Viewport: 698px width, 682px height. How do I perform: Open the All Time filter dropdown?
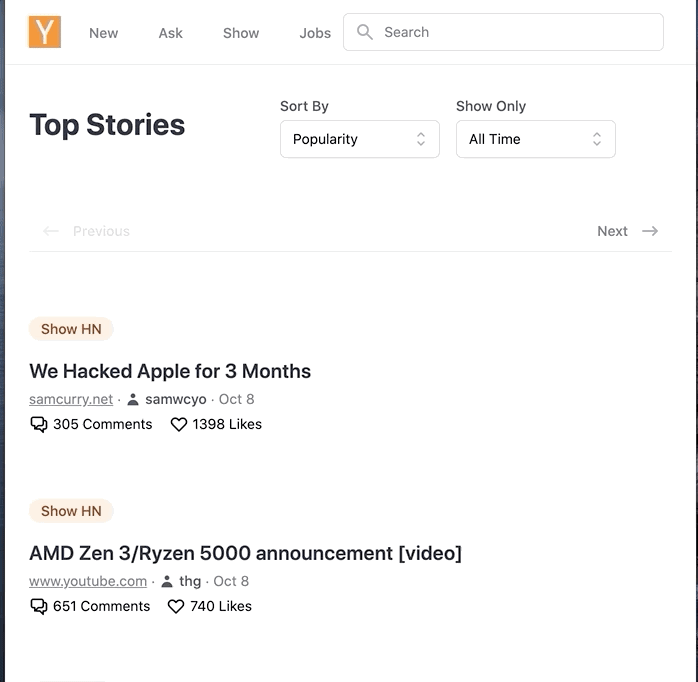tap(536, 139)
